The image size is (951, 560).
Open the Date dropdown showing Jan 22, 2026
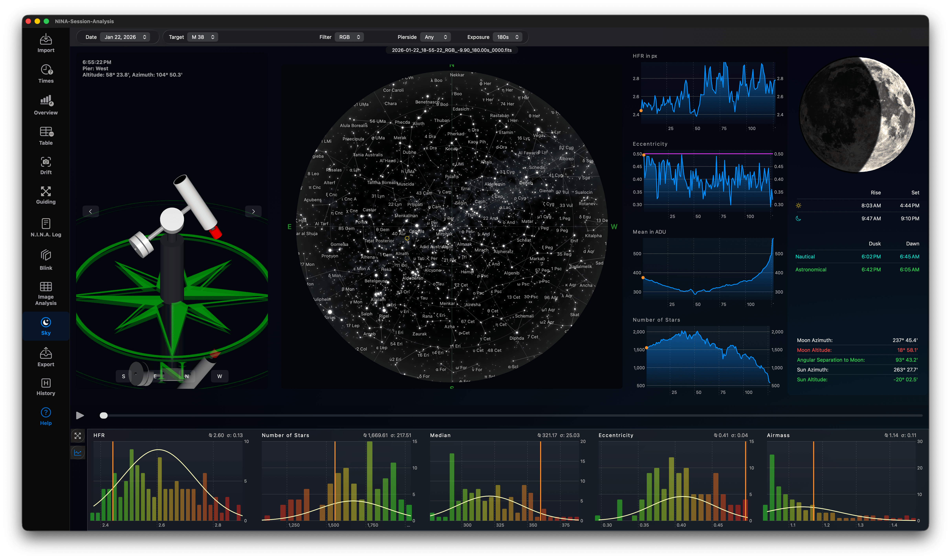(x=125, y=37)
